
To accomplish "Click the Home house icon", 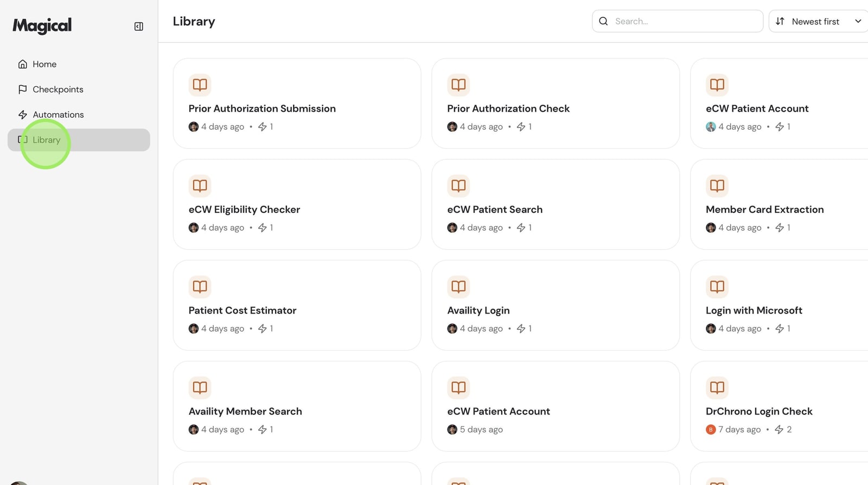I will pyautogui.click(x=23, y=64).
